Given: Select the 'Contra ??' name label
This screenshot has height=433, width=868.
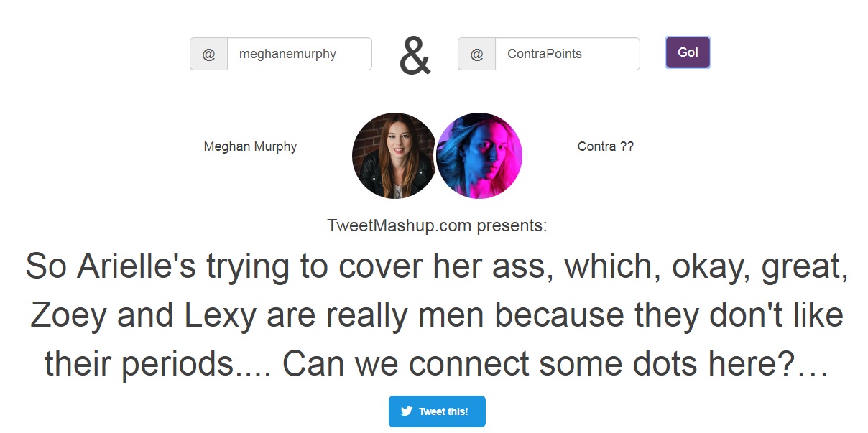Looking at the screenshot, I should (x=606, y=146).
